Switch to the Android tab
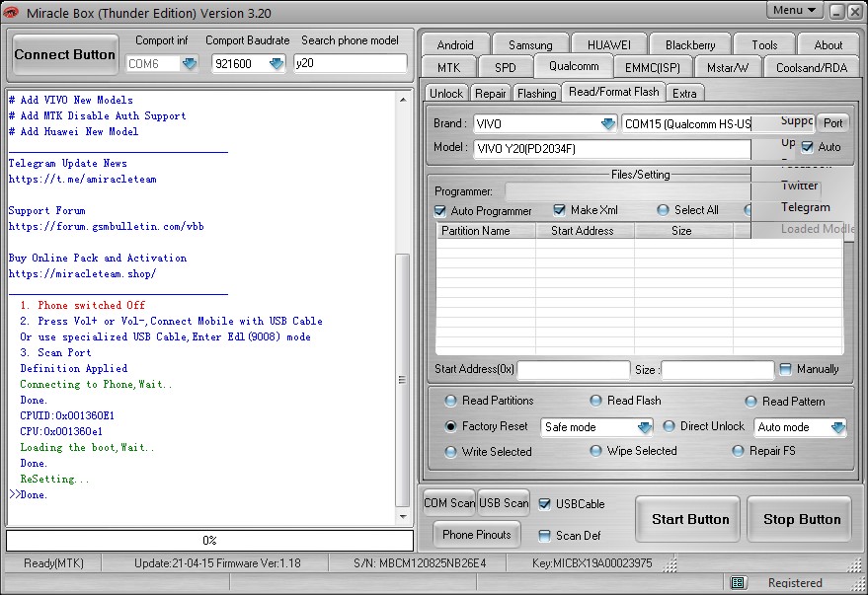868x595 pixels. (x=455, y=44)
